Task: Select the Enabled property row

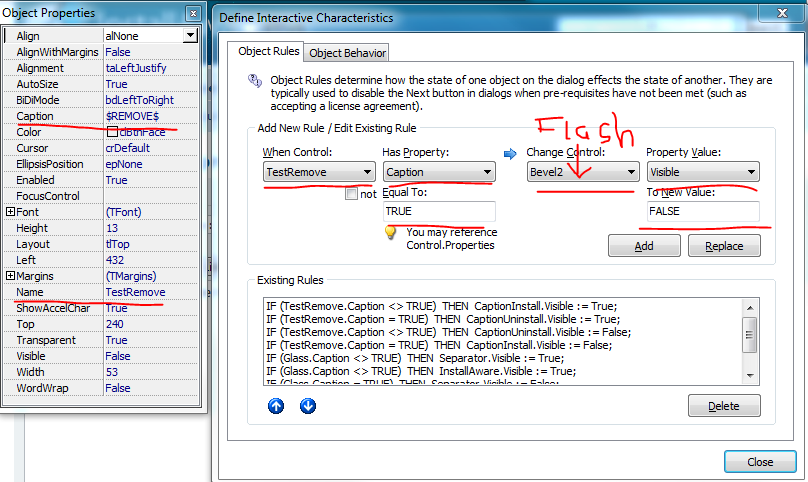Action: coord(101,180)
